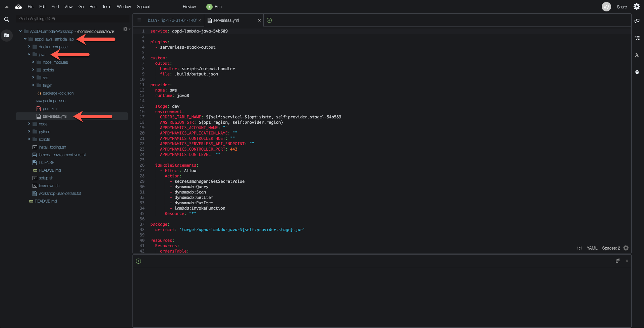Open the search magnifier in left sidebar
Screen dimensions: 644x328
(7, 19)
